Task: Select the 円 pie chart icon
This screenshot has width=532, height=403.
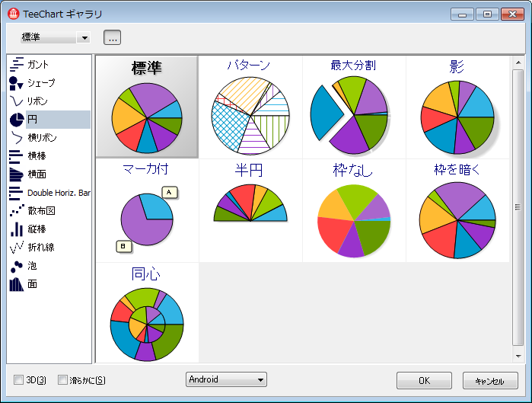Action: (x=16, y=120)
